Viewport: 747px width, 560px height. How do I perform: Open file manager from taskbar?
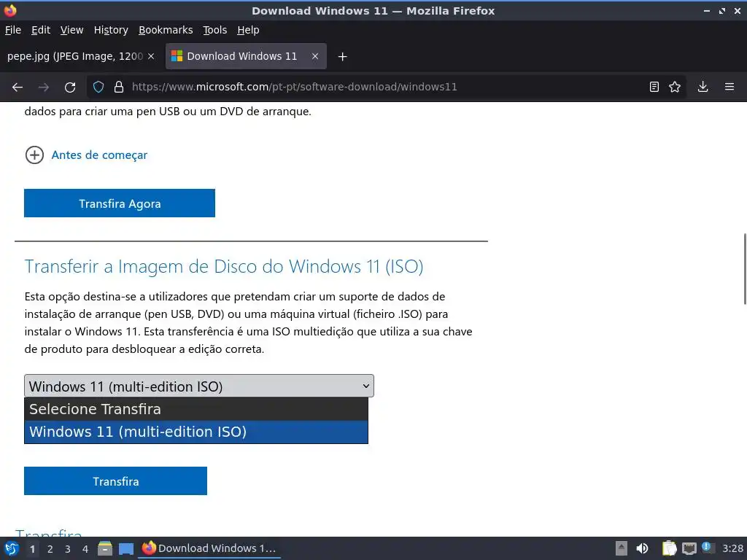[105, 548]
